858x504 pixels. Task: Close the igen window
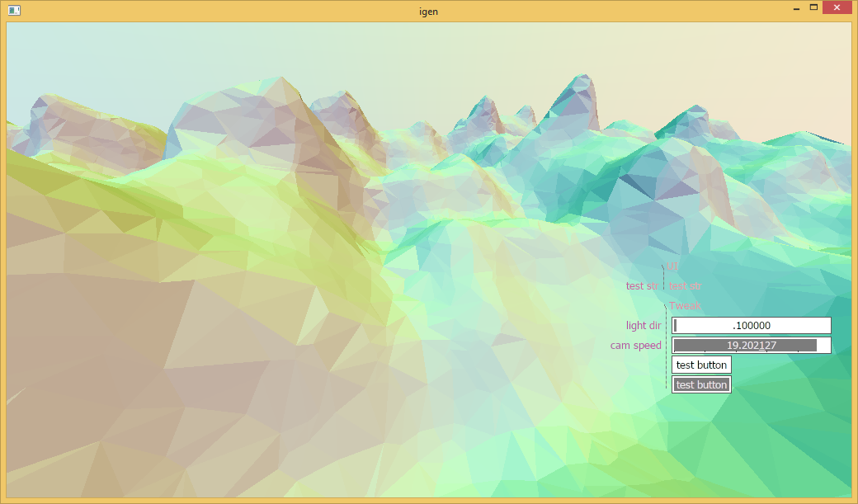[837, 8]
